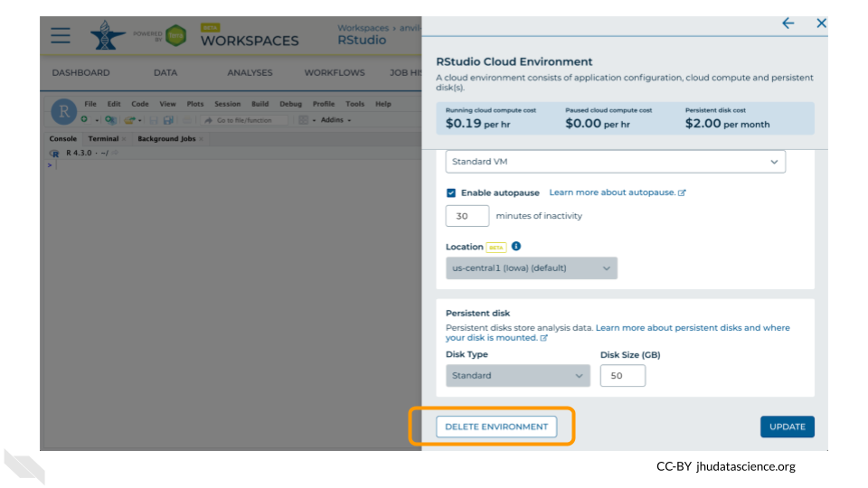Click the AnVIL star logo
868x488 pixels.
click(x=107, y=35)
